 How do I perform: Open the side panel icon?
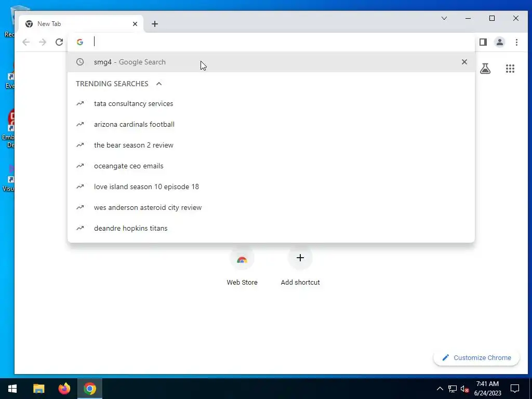point(483,42)
